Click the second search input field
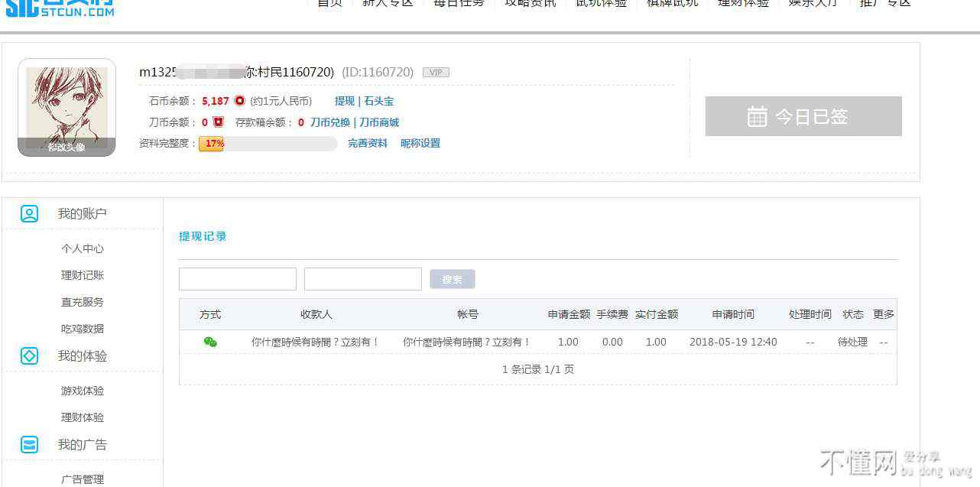 tap(363, 279)
